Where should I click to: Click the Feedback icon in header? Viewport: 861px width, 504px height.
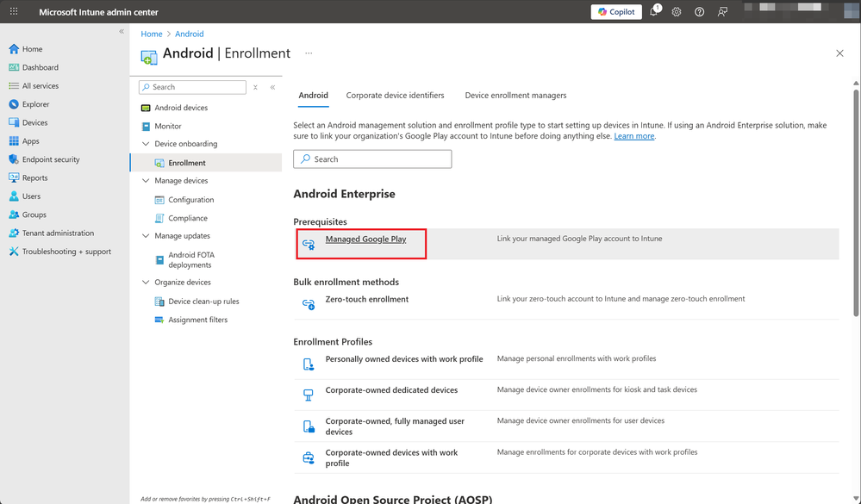pyautogui.click(x=722, y=12)
